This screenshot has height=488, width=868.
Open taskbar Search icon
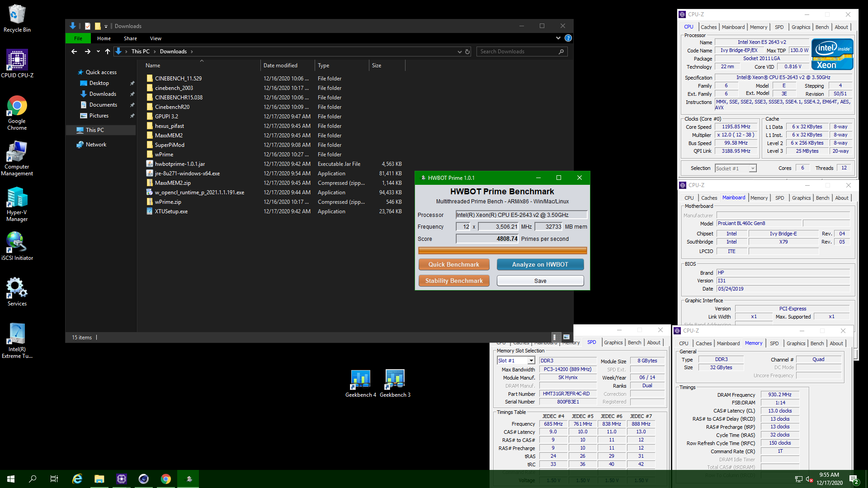[33, 479]
